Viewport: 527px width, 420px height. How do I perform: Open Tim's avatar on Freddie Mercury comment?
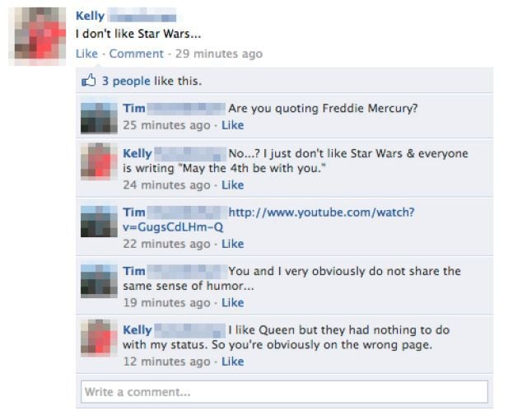[x=99, y=119]
